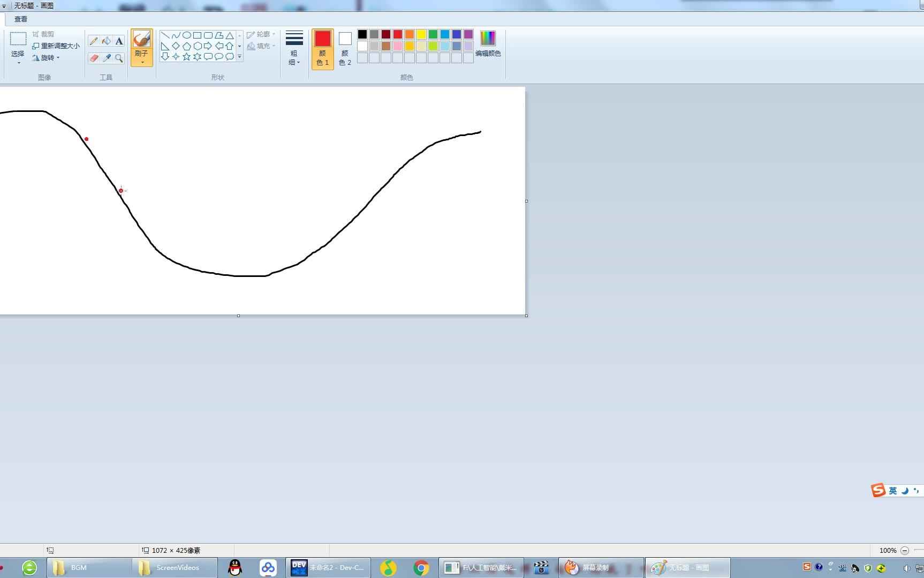The image size is (924, 578).
Task: Activate Color 1 (颜色 1) selector
Action: pyautogui.click(x=322, y=49)
